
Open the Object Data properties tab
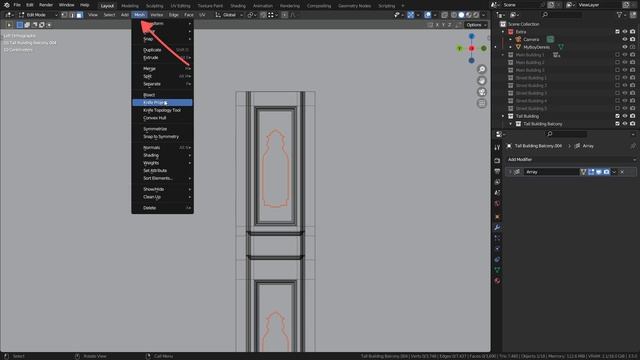click(x=497, y=270)
